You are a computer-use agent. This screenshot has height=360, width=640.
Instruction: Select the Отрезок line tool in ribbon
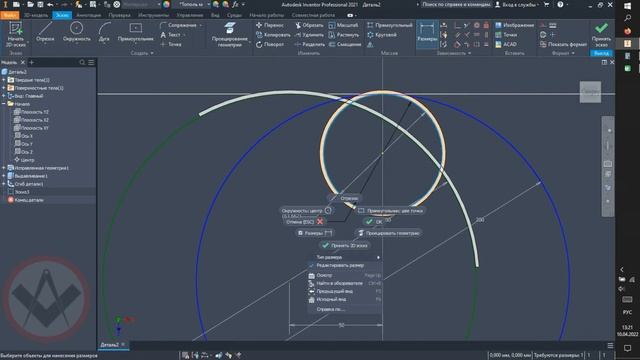[45, 32]
